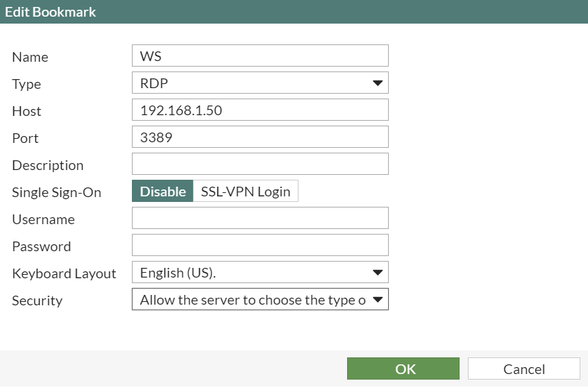Click the arrow on English (US) dropdown
The image size is (588, 390).
click(377, 272)
